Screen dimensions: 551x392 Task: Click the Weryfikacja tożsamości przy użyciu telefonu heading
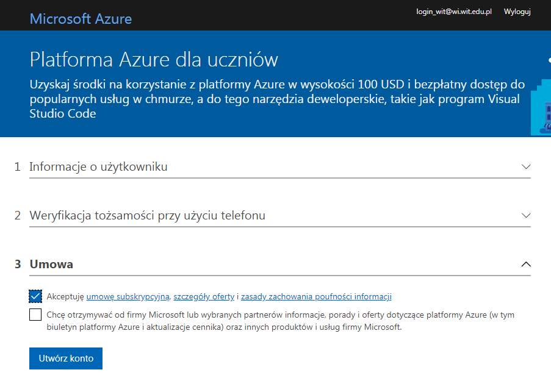tap(147, 215)
